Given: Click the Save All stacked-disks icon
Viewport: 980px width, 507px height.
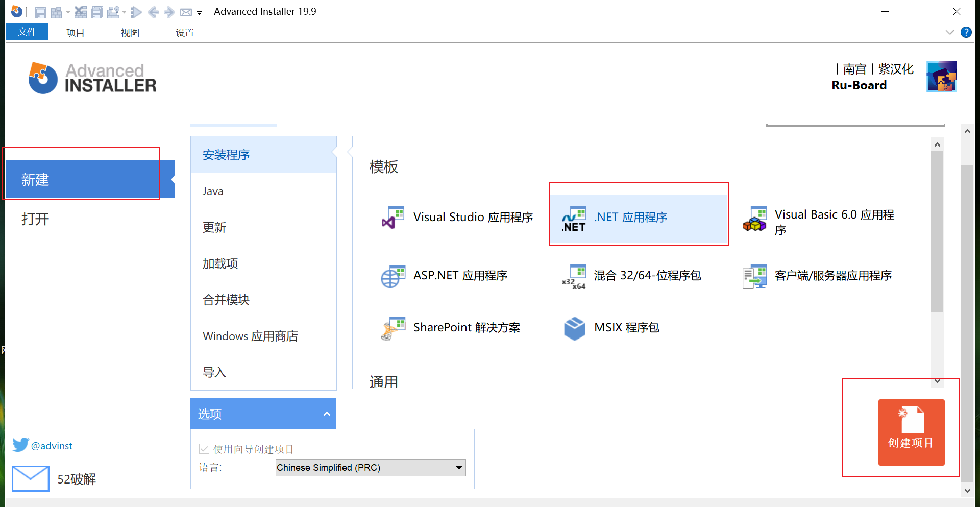Looking at the screenshot, I should coord(97,12).
